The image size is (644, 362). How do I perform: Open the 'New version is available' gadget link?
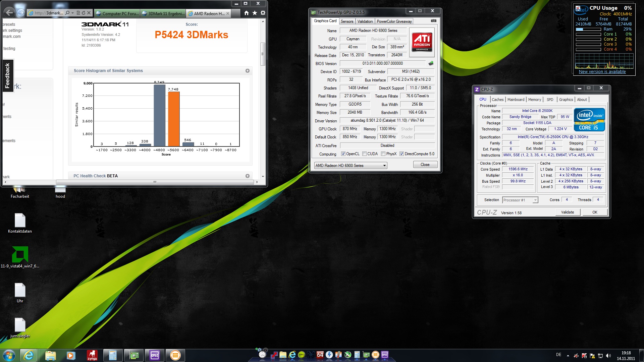click(x=602, y=71)
